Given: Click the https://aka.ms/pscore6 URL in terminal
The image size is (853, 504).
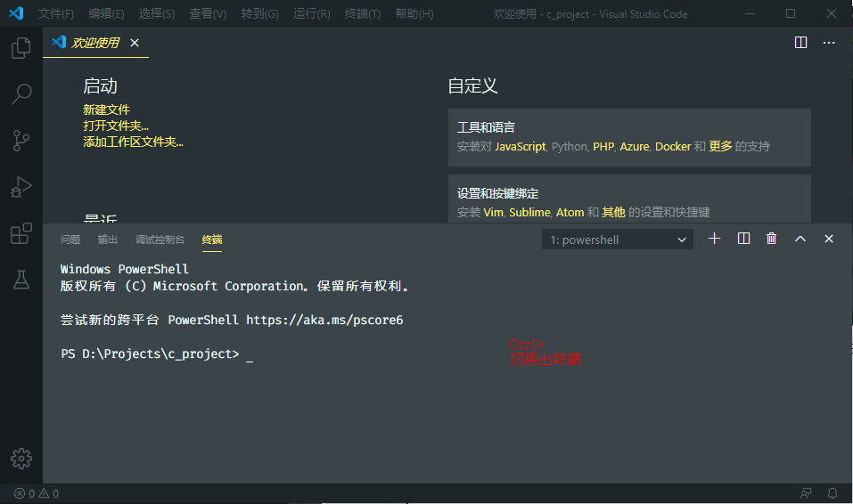Looking at the screenshot, I should tap(324, 321).
